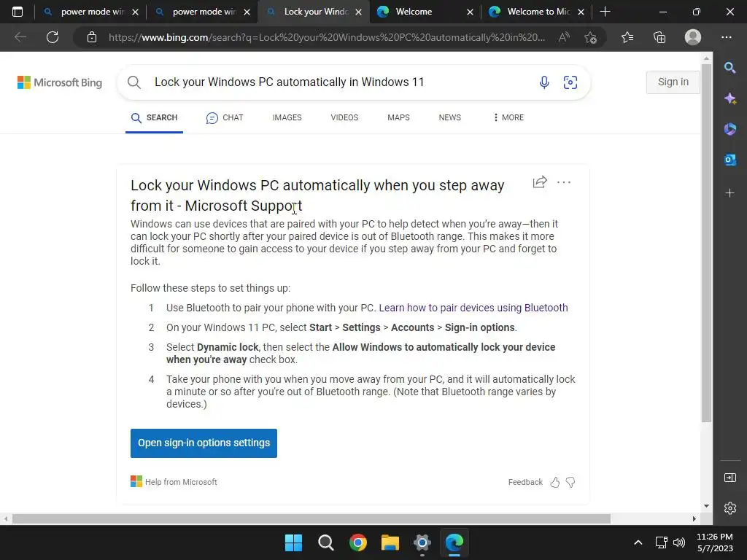747x560 pixels.
Task: Click scroll-down arrow on vertical scrollbar
Action: (x=706, y=506)
